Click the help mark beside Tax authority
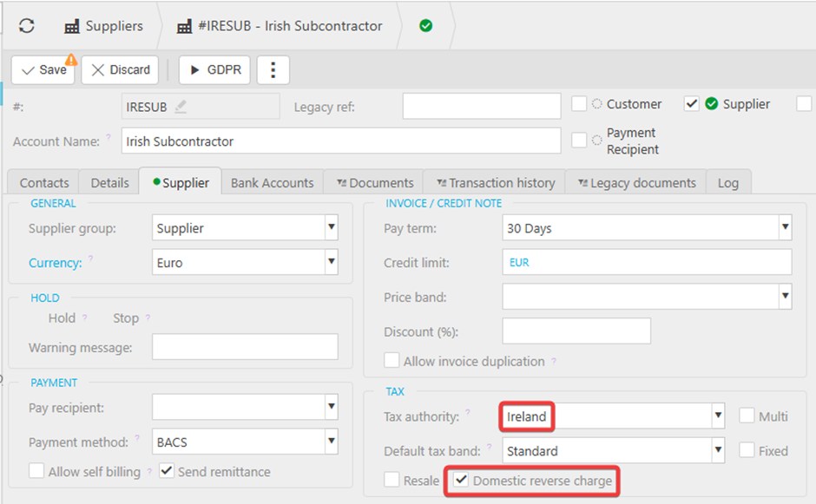This screenshot has height=504, width=816. tap(468, 412)
